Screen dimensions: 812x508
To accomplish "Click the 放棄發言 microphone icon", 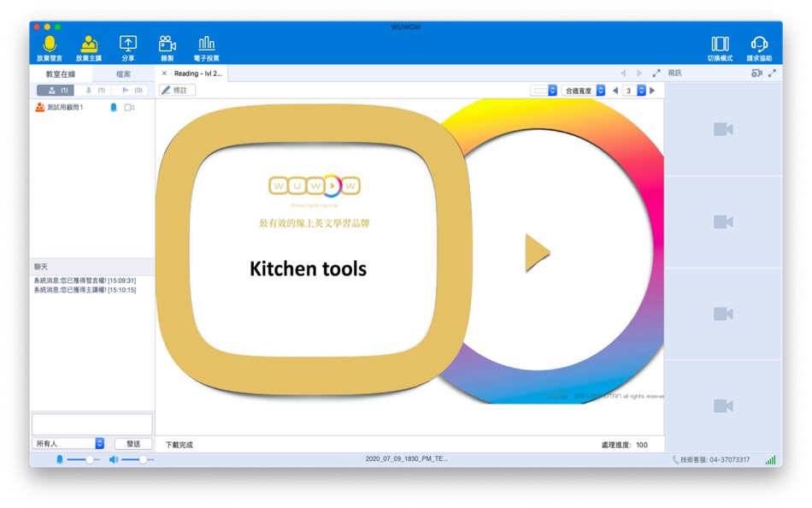I will point(50,44).
